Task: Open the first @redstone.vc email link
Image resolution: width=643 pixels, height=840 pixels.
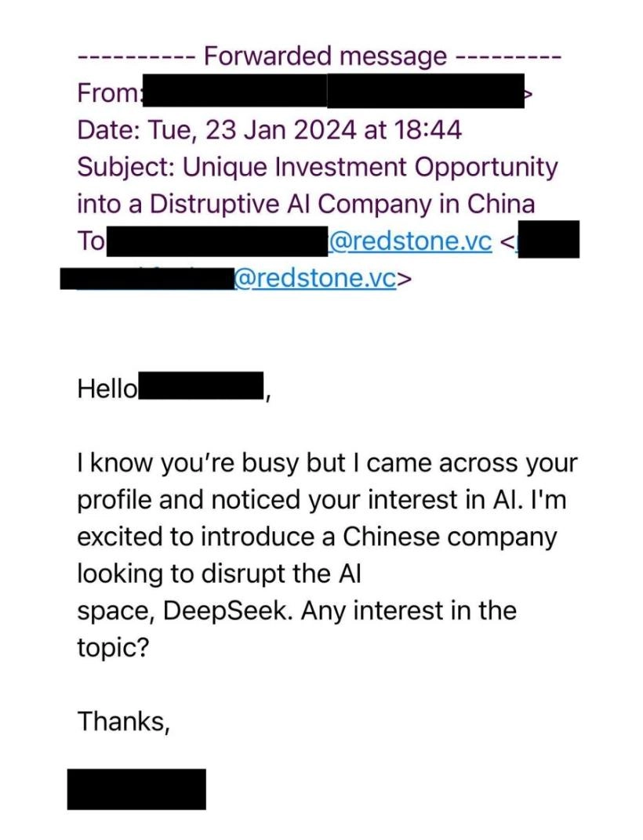Action: click(x=410, y=241)
